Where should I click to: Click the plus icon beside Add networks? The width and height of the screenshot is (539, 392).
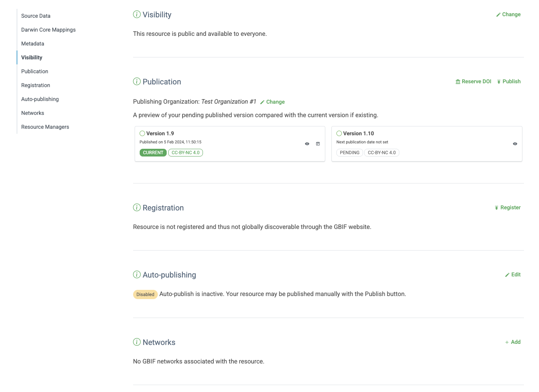coord(507,342)
